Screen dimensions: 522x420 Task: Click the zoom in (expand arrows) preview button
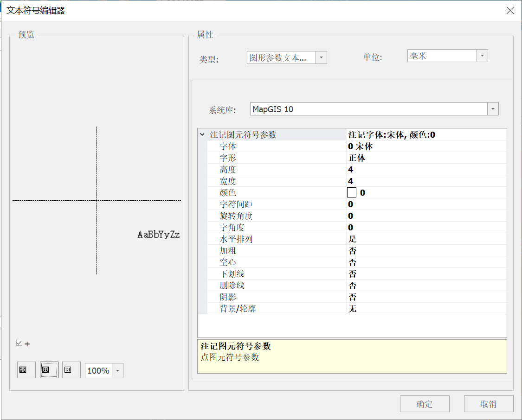click(26, 370)
